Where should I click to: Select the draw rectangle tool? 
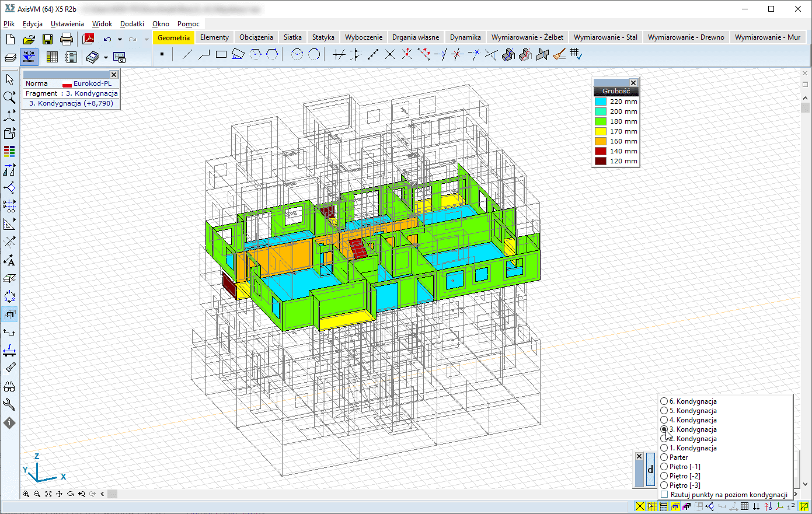(x=221, y=55)
